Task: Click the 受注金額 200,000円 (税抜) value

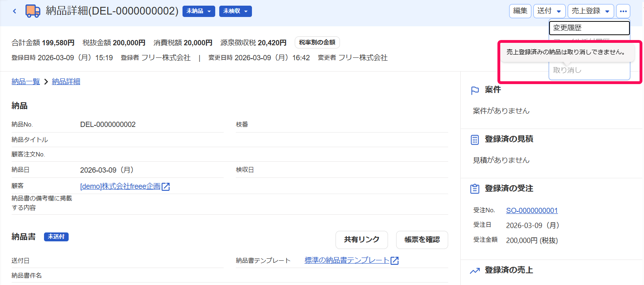Action: [x=532, y=241]
